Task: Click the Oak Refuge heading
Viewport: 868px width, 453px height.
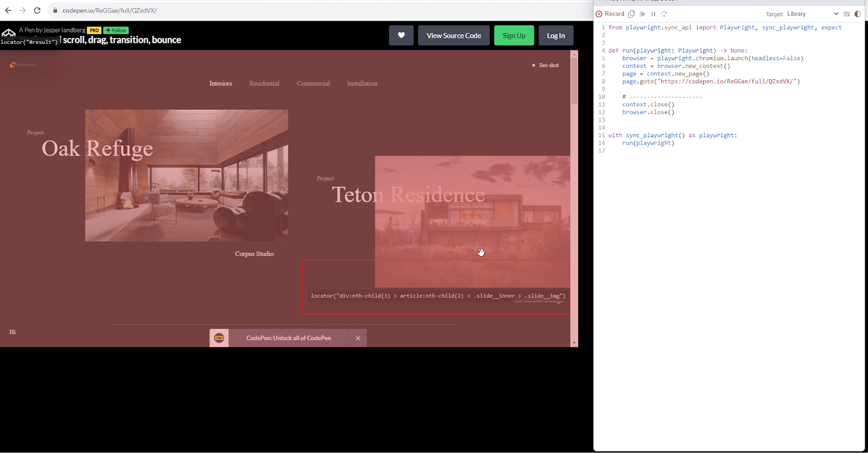Action: pyautogui.click(x=97, y=149)
